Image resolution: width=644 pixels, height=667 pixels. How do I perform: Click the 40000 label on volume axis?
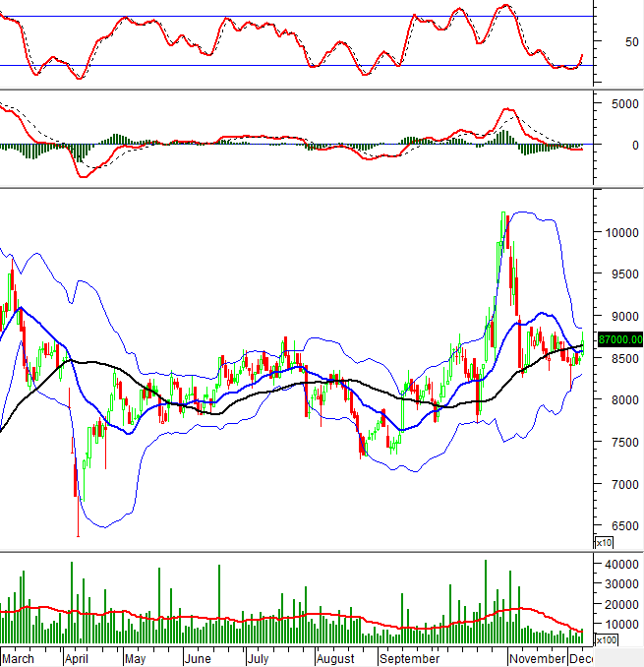(x=622, y=564)
